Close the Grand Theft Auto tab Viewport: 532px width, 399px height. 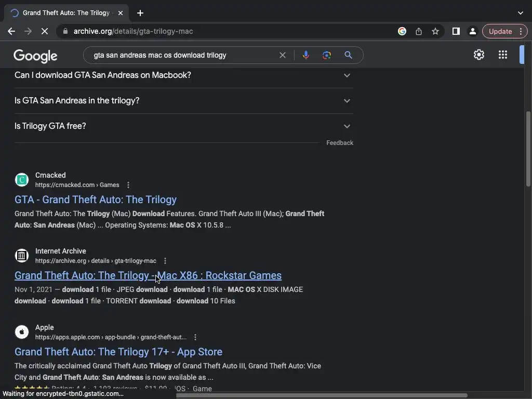(x=121, y=13)
